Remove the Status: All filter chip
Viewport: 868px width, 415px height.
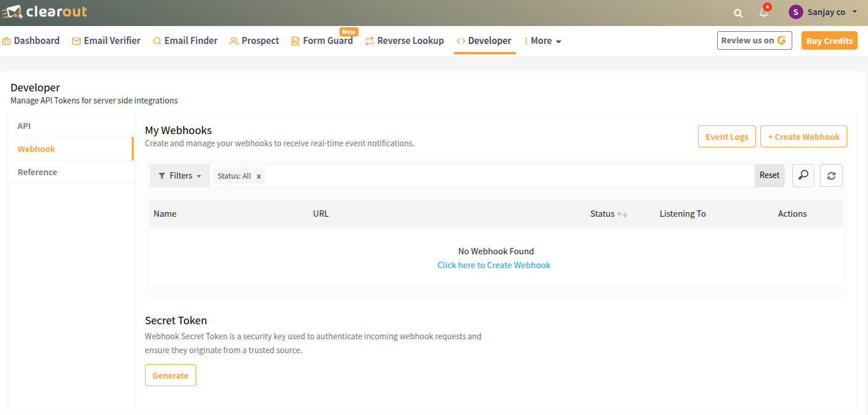tap(258, 176)
